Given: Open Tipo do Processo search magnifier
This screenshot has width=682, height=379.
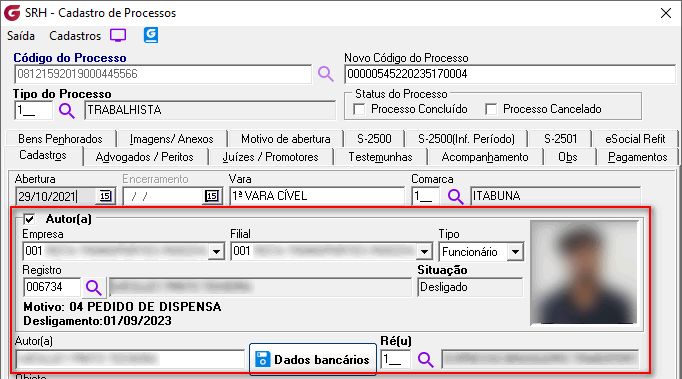Looking at the screenshot, I should 67,111.
